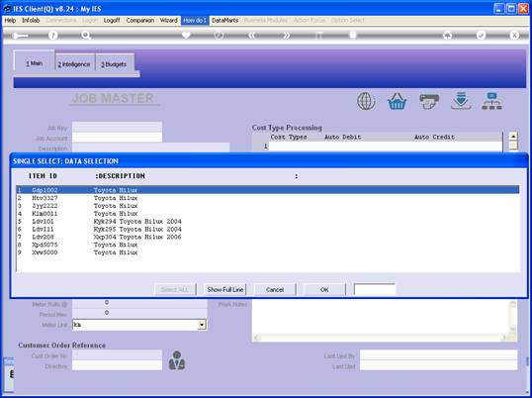Viewport: 532px width, 398px height.
Task: Click the square stop icon in the toolbar
Action: point(353,35)
